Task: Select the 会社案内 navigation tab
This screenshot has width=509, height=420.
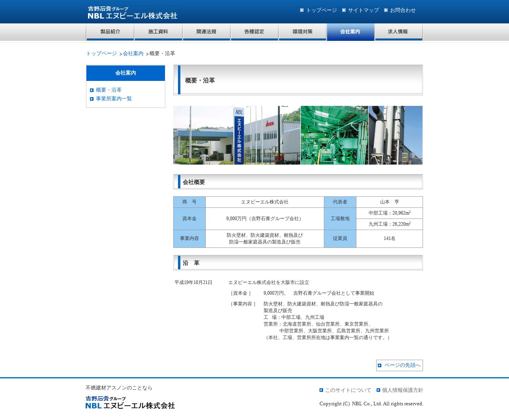Action: point(350,32)
